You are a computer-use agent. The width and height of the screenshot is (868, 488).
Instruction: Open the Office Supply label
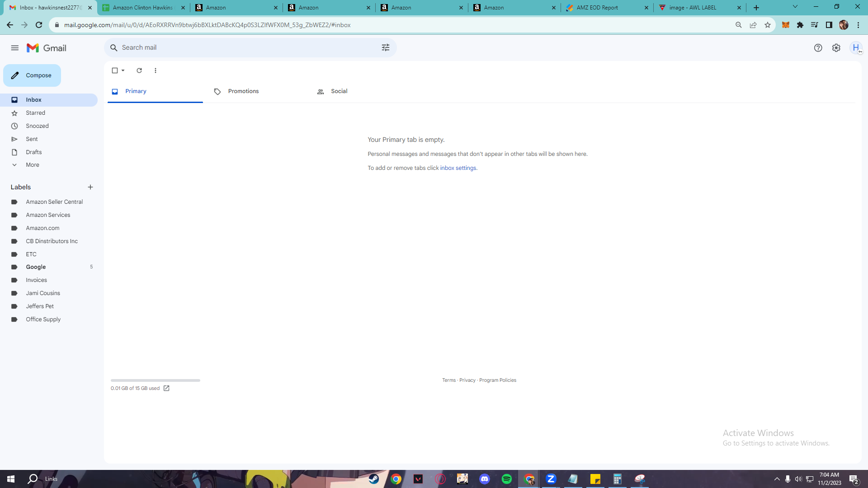[x=49, y=319]
